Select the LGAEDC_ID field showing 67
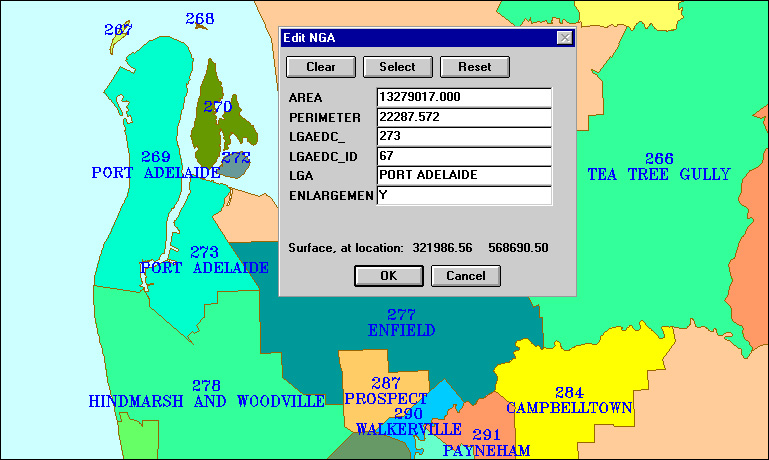This screenshot has height=460, width=769. pos(463,156)
